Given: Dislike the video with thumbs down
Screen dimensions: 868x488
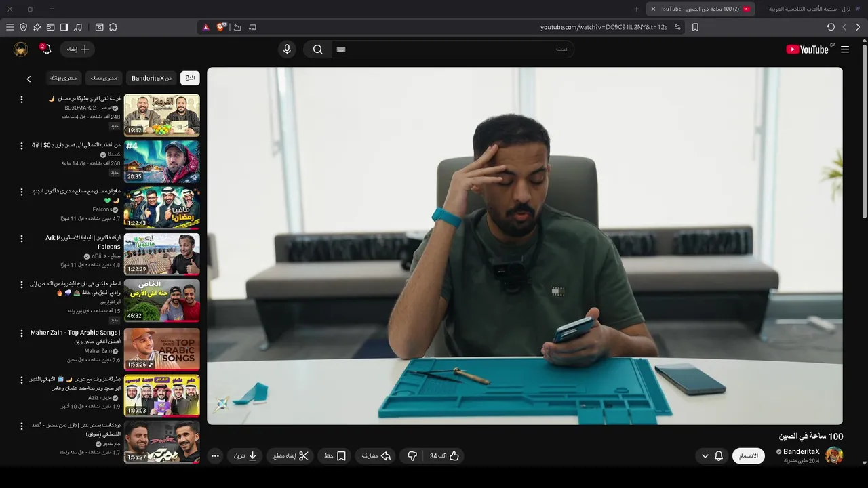Looking at the screenshot, I should tap(412, 456).
